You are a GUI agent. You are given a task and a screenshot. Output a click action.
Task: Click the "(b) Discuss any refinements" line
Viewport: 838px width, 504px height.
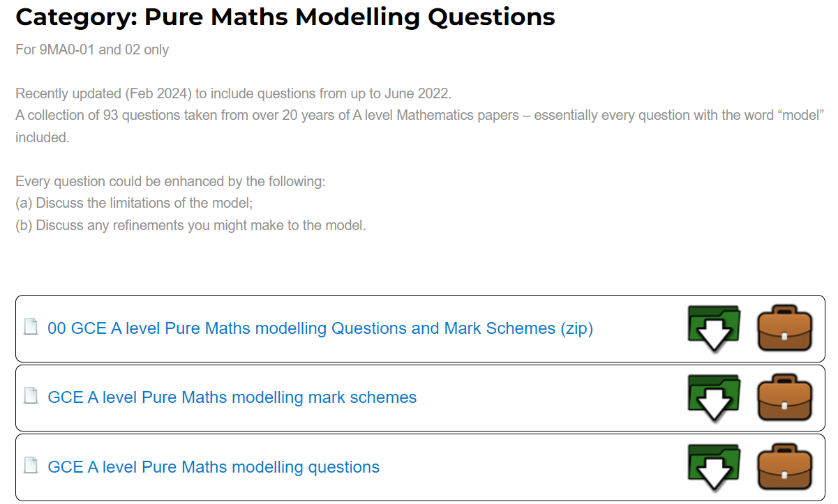click(x=190, y=226)
